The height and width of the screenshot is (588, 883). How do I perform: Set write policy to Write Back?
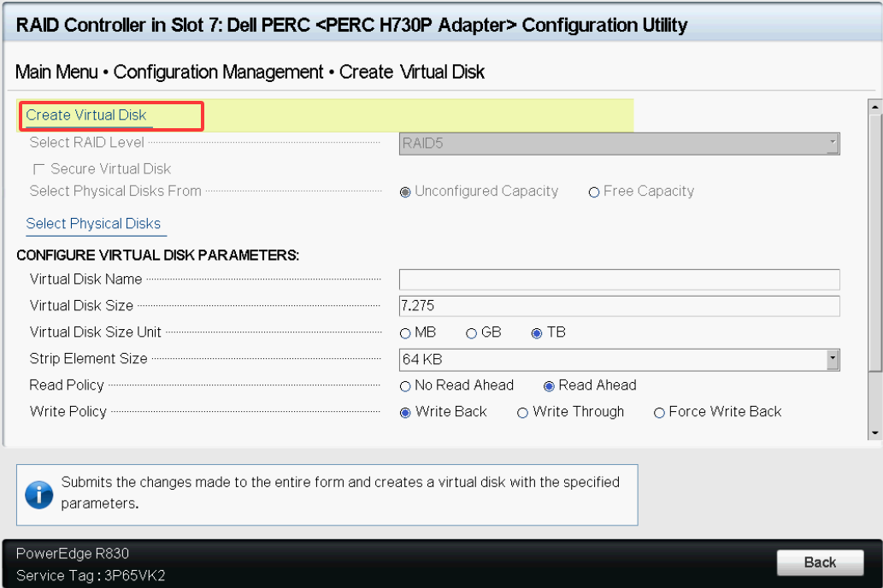(405, 413)
